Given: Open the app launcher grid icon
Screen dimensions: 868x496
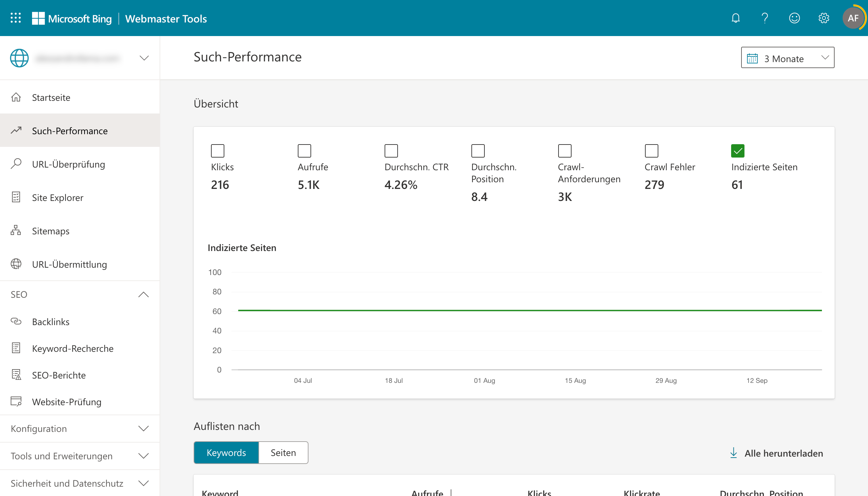Looking at the screenshot, I should click(x=16, y=18).
